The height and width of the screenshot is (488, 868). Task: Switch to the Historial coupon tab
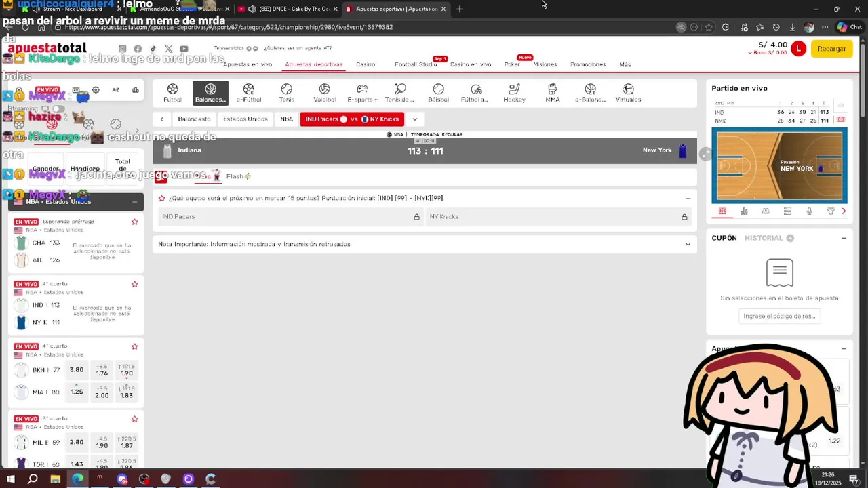tap(769, 238)
